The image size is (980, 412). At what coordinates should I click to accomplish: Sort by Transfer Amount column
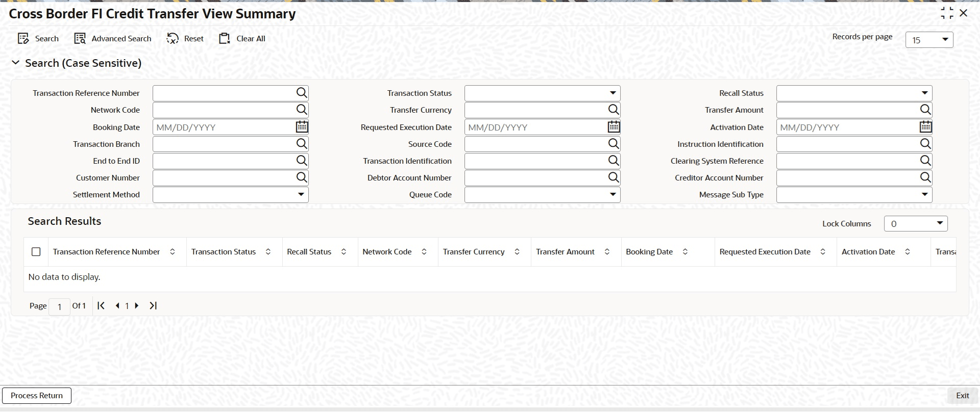[x=607, y=252]
